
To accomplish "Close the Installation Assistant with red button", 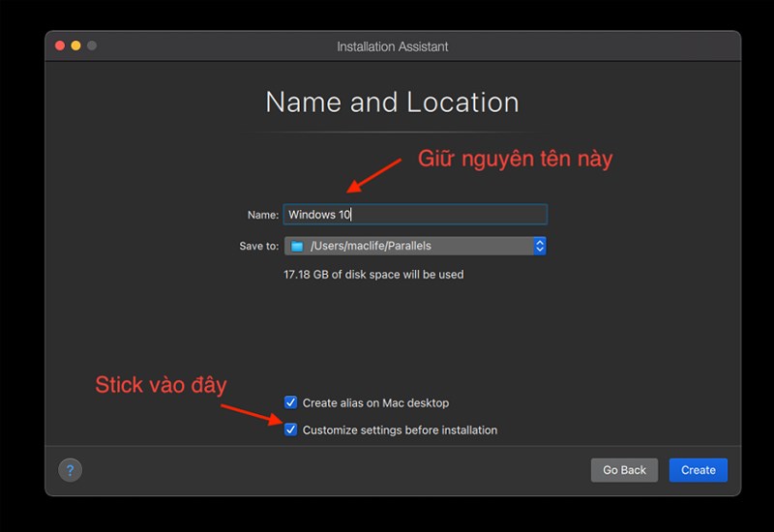I will (59, 45).
